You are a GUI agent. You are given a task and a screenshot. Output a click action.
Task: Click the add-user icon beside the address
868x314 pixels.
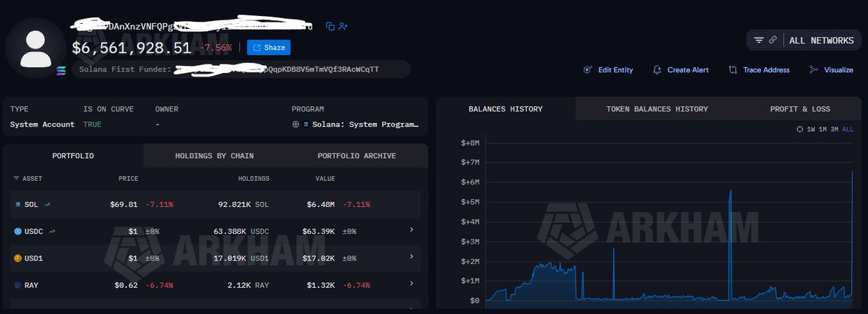(343, 26)
